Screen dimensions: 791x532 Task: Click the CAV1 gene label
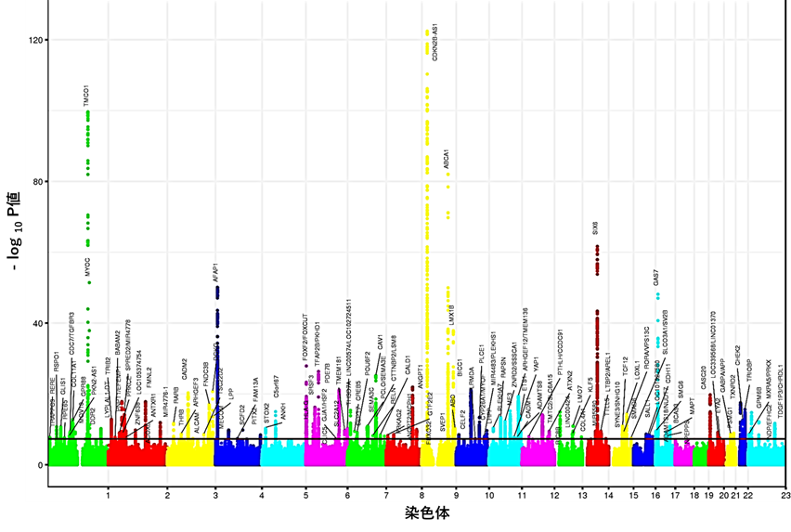coord(381,342)
